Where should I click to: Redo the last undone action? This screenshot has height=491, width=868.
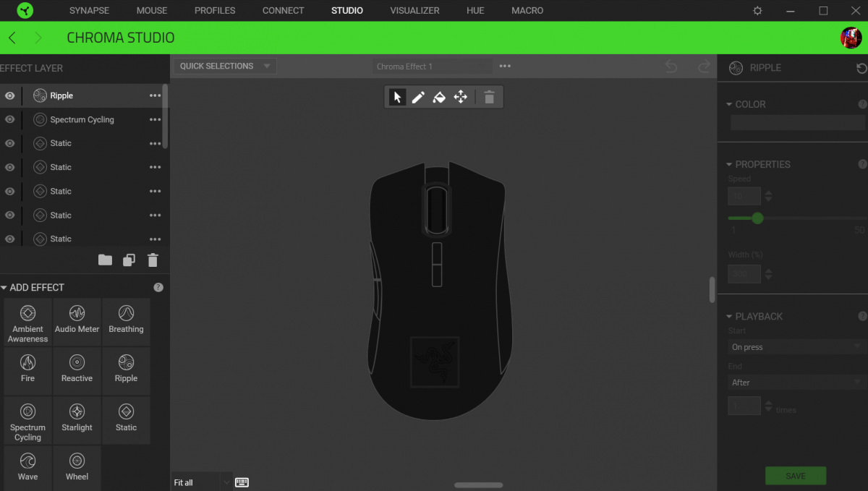click(704, 67)
